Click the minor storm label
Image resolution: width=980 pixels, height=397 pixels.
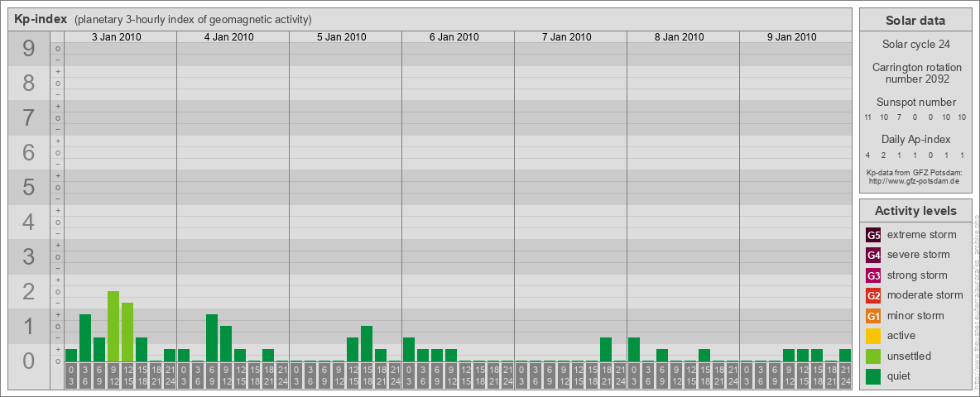[x=915, y=316]
